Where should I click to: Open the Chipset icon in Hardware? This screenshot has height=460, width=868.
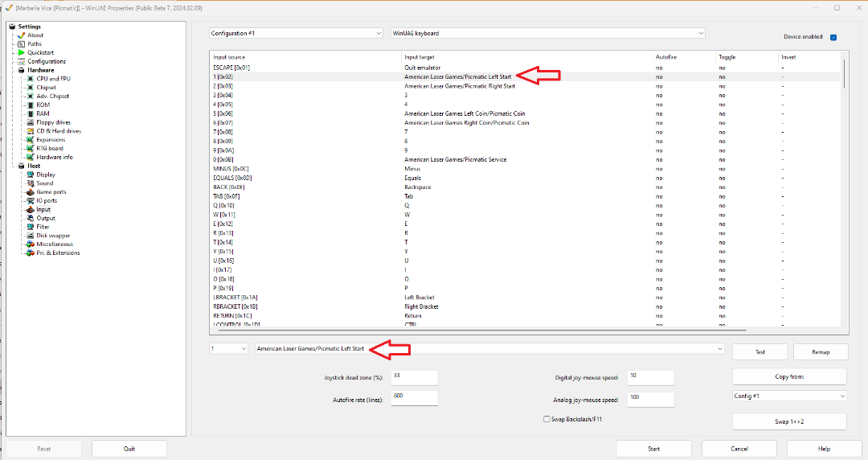click(x=31, y=88)
